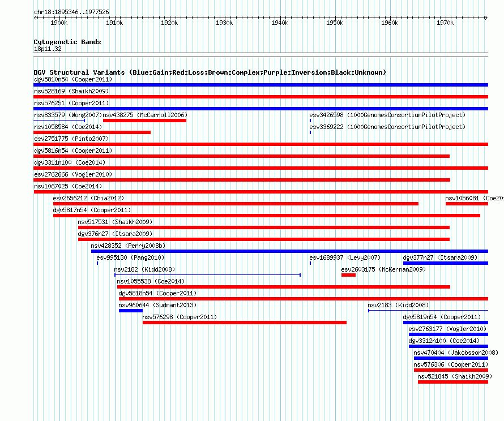Select nsv1058584 (Coe2014) loss bar
Screen dimensions: 504x421
(92, 132)
